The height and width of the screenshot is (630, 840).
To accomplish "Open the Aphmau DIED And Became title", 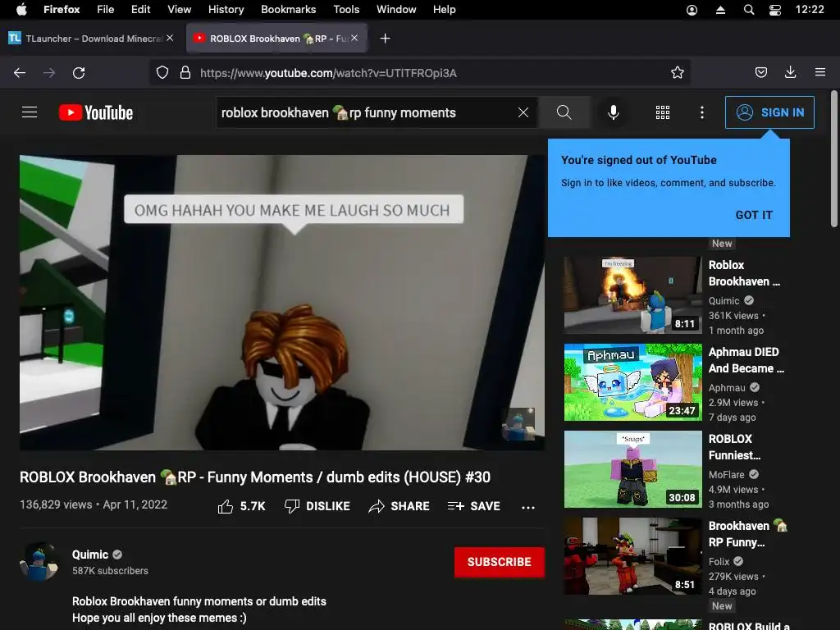I will click(x=746, y=360).
